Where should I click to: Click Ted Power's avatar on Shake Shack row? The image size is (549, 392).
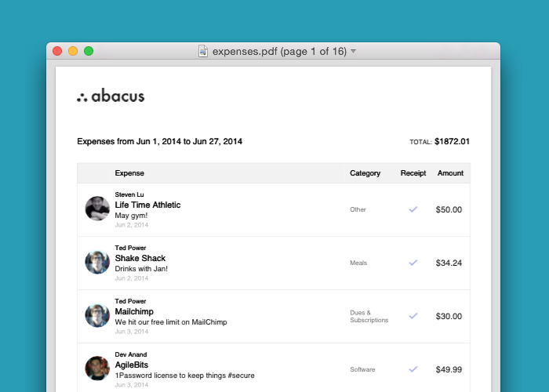click(97, 262)
